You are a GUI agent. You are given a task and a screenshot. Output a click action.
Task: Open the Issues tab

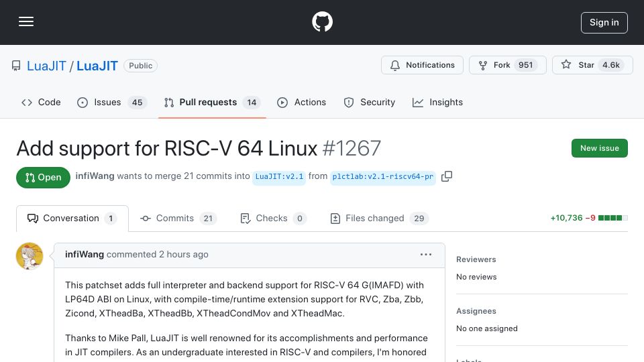coord(111,102)
